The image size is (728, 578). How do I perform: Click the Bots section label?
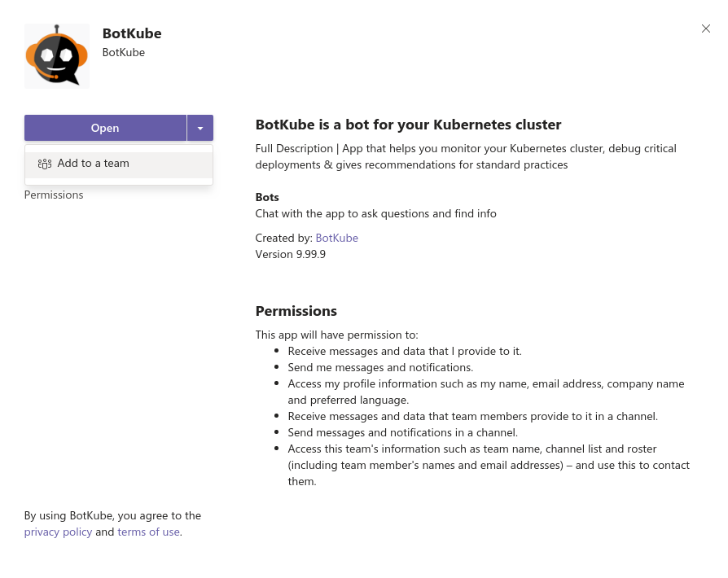[266, 196]
